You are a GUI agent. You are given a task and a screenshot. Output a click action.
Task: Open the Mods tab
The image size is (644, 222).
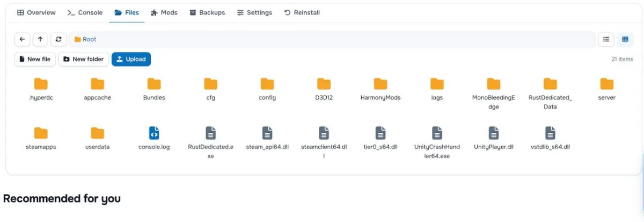164,12
